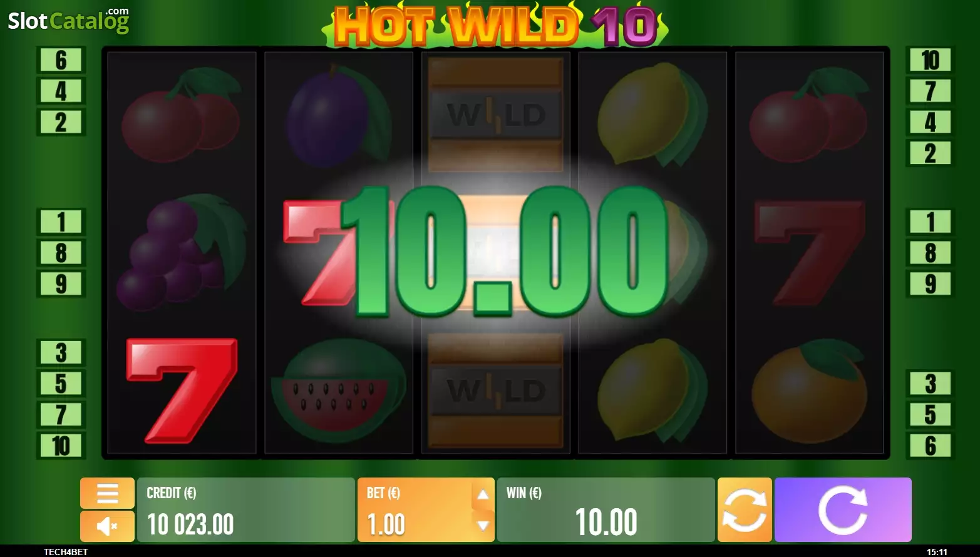Click the red 7 symbol on first reel
Screen dimensions: 980x557
182,391
